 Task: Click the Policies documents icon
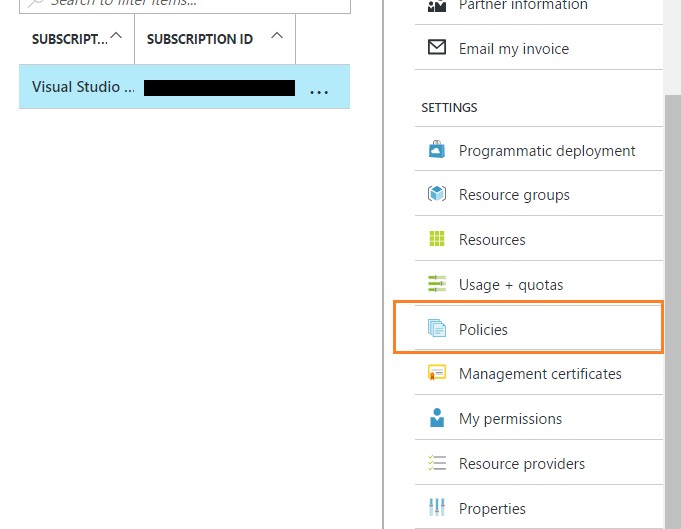coord(436,328)
